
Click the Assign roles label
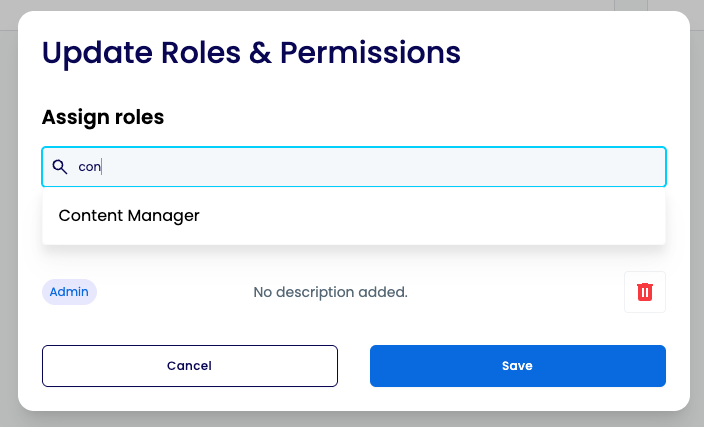click(x=103, y=117)
